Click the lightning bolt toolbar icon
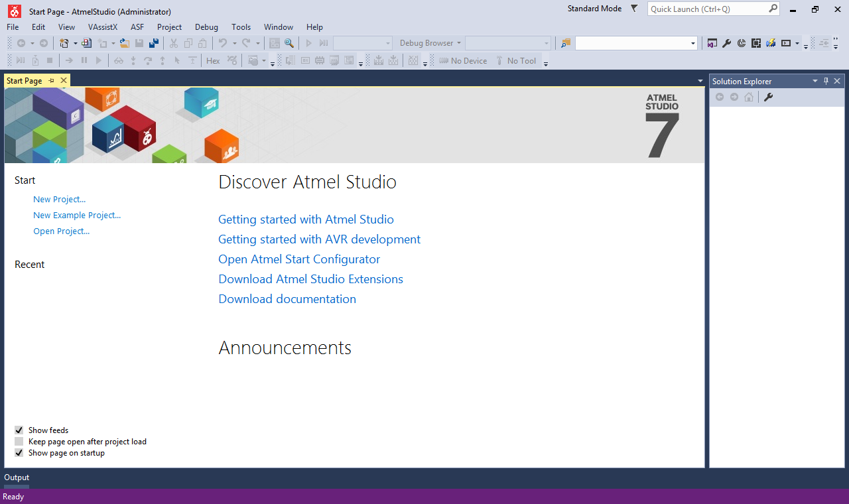This screenshot has width=849, height=504. [771, 43]
